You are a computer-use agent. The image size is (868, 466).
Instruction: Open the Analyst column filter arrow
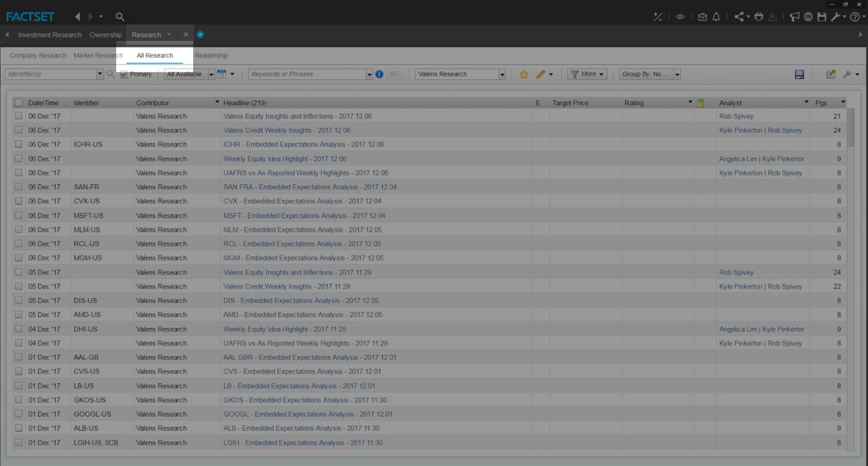[x=806, y=102]
